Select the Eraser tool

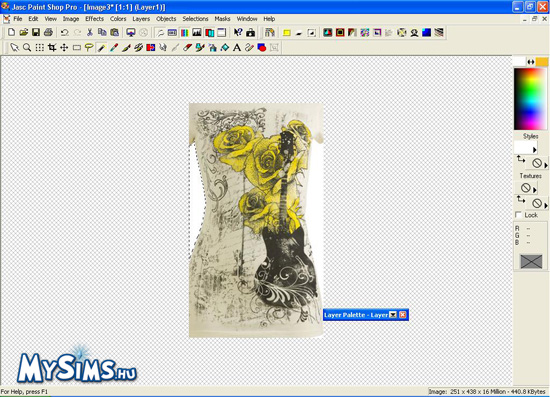click(x=188, y=47)
